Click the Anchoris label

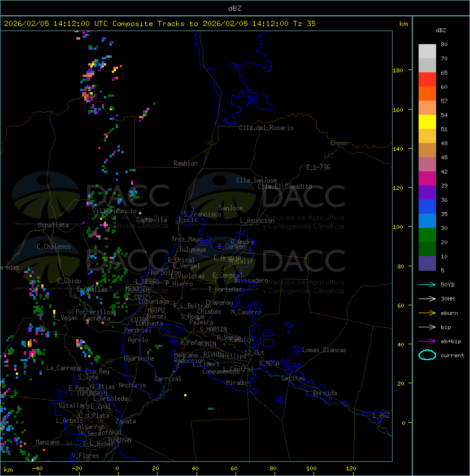132,385
